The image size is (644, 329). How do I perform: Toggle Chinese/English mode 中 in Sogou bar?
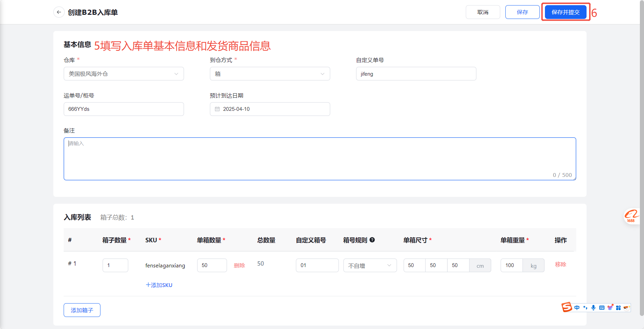[x=577, y=308]
